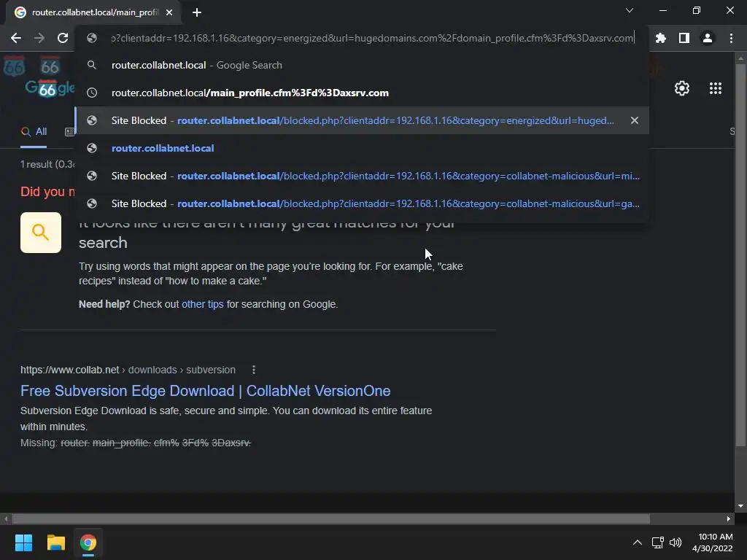Image resolution: width=747 pixels, height=560 pixels.
Task: Open Free Subversion Edge Download result
Action: 205,391
